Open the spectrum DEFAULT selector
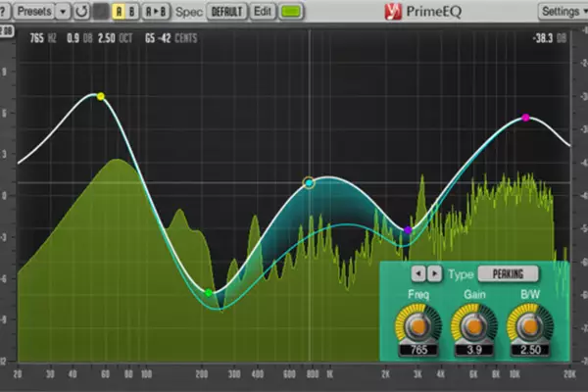Image resolution: width=588 pixels, height=392 pixels. point(227,12)
